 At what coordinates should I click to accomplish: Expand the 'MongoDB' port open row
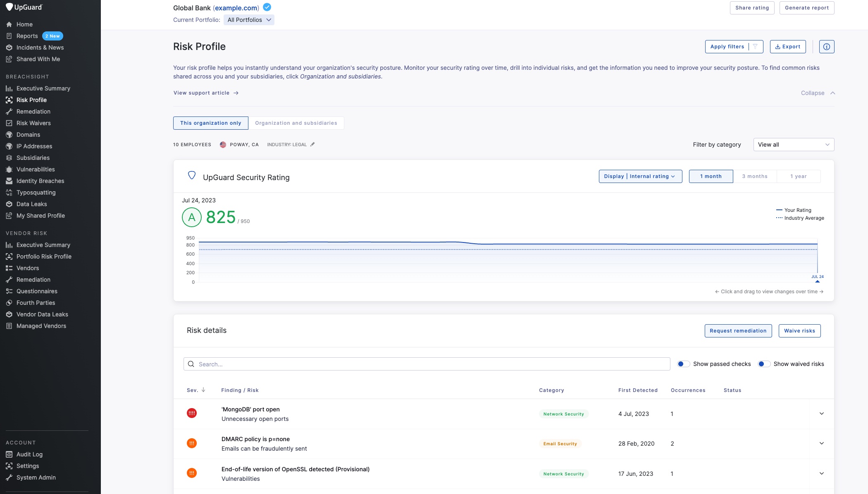coord(822,413)
